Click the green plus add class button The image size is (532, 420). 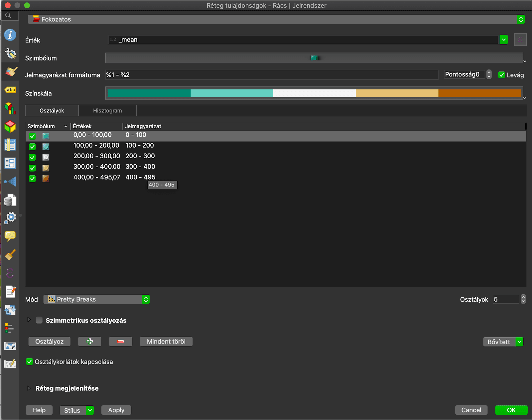[x=89, y=342]
